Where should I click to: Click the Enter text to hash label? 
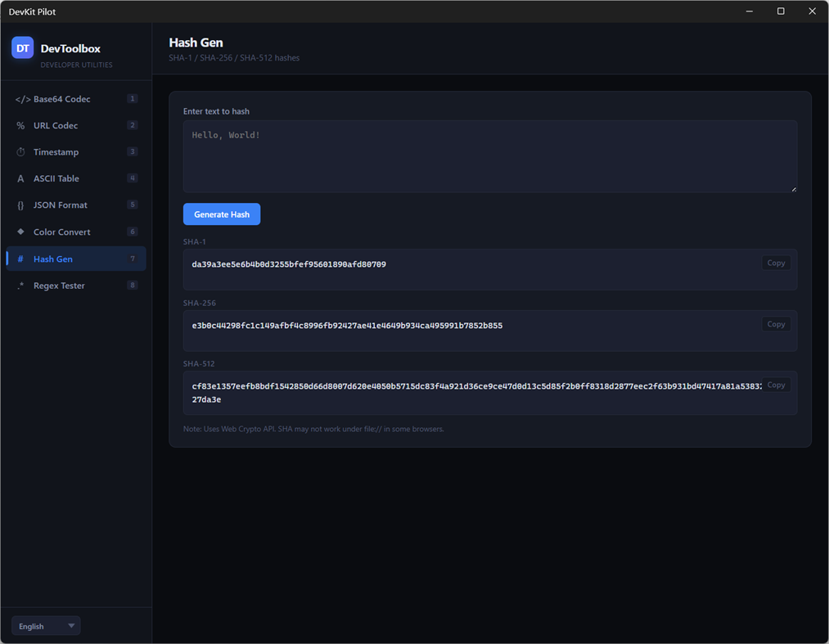pyautogui.click(x=216, y=111)
